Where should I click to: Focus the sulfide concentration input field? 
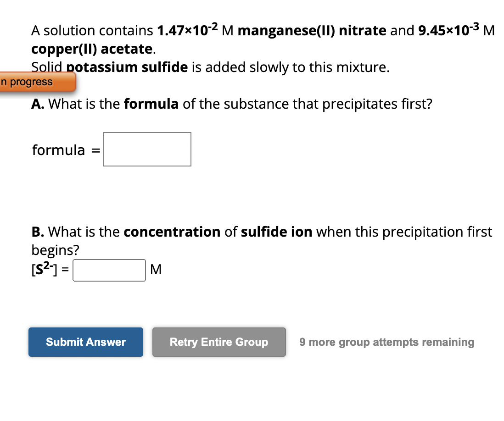pyautogui.click(x=109, y=270)
